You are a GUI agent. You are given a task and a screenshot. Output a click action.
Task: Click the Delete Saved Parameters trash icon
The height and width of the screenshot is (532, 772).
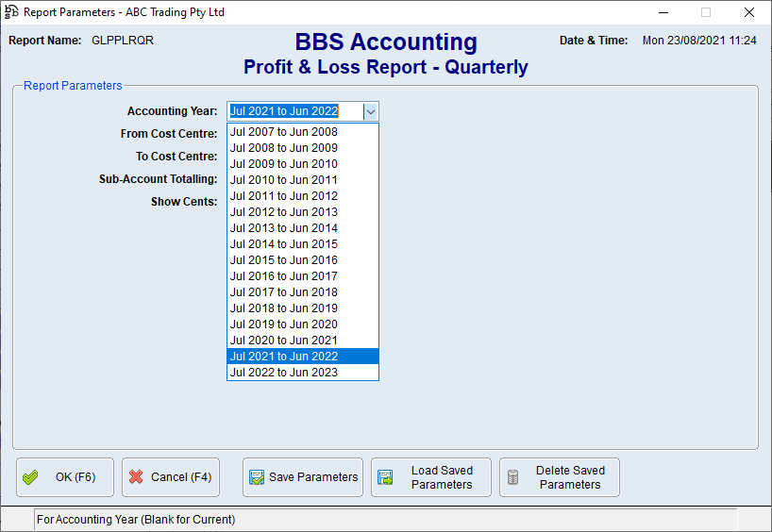pos(513,477)
